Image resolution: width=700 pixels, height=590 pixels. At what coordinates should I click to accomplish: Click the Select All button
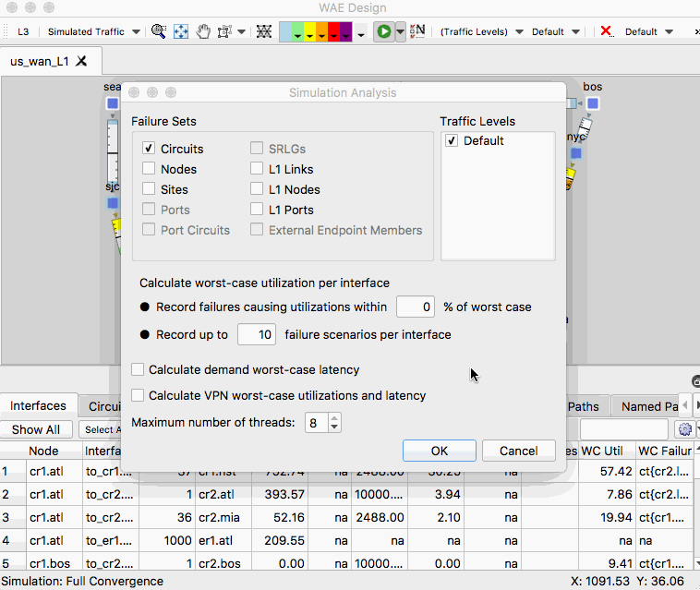[101, 429]
